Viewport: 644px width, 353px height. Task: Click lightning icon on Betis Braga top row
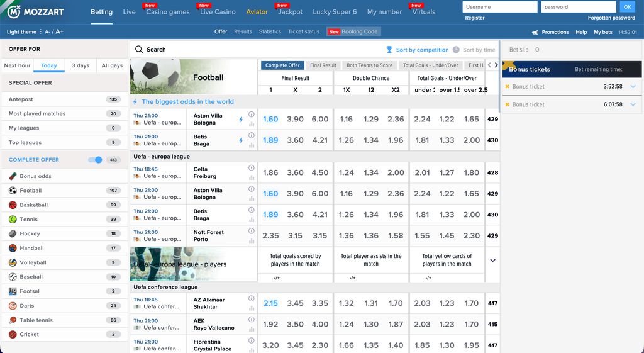241,140
